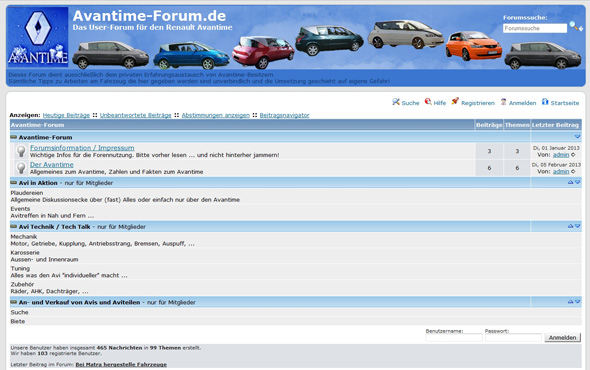Click down arrow in An- und Verkauf bar
This screenshot has width=590, height=370.
click(577, 301)
